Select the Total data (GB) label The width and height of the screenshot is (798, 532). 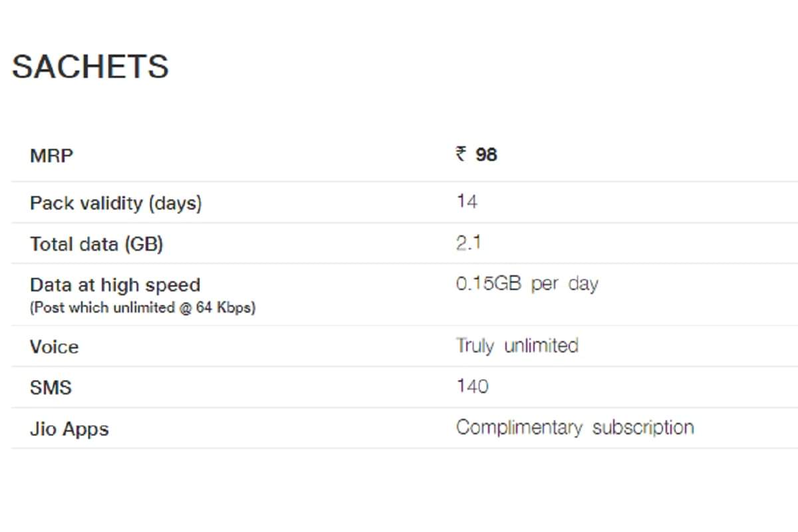click(x=96, y=244)
